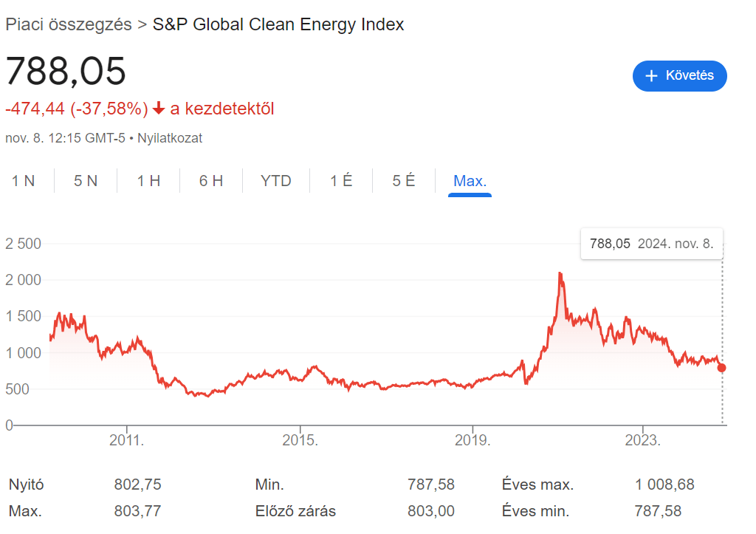Open the Nyilatkozat disclaimer link
Image resolution: width=756 pixels, height=534 pixels.
pyautogui.click(x=171, y=138)
